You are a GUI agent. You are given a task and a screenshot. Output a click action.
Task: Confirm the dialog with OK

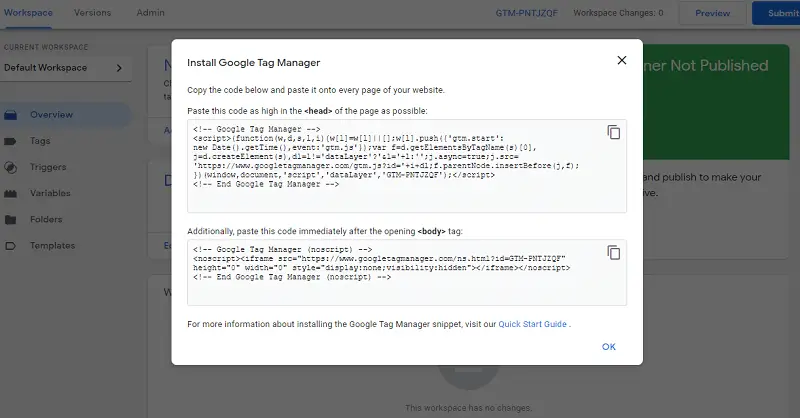(608, 347)
